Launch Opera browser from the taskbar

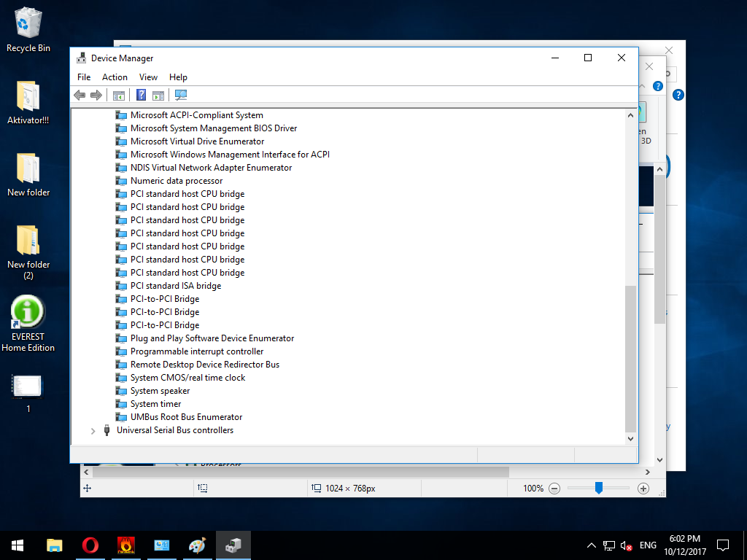[x=90, y=545]
